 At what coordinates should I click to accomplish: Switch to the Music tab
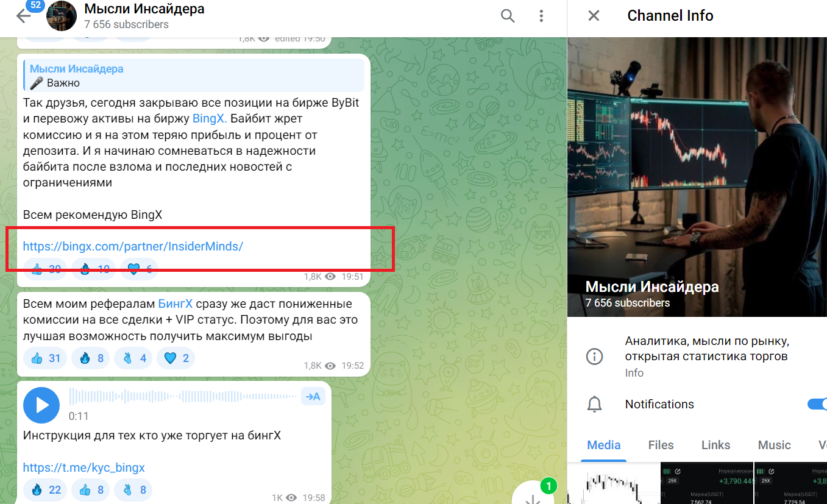click(775, 445)
